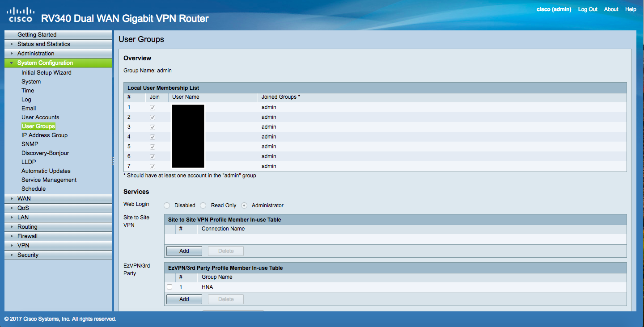Go to Service Management
Image resolution: width=644 pixels, height=327 pixels.
coord(49,180)
